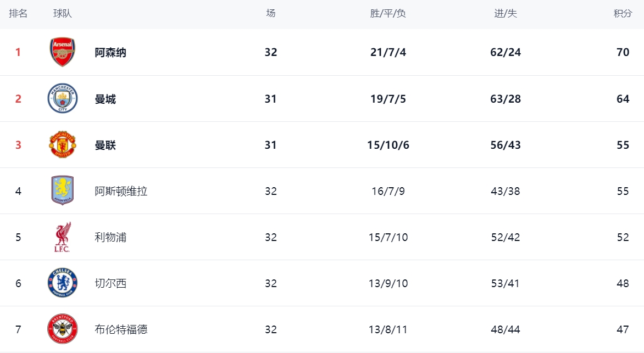Click the Manchester City club crest
Screen dimensions: 644x353
[62, 99]
